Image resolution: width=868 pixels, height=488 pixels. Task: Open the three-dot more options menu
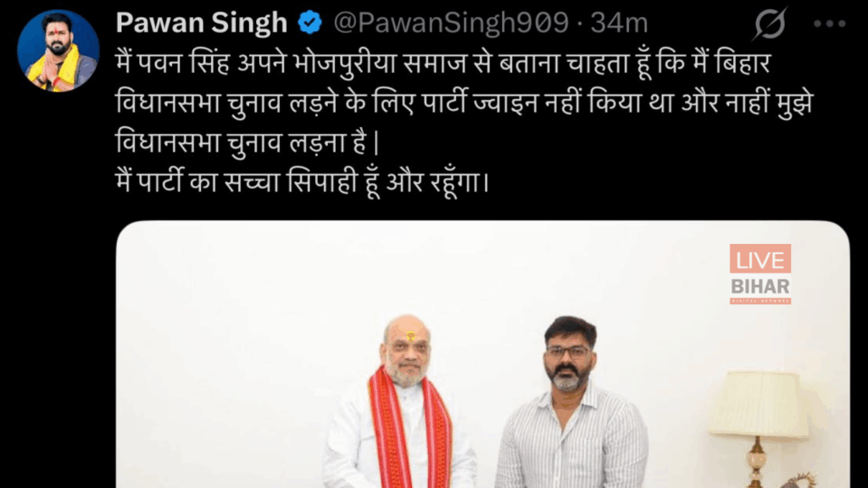829,24
